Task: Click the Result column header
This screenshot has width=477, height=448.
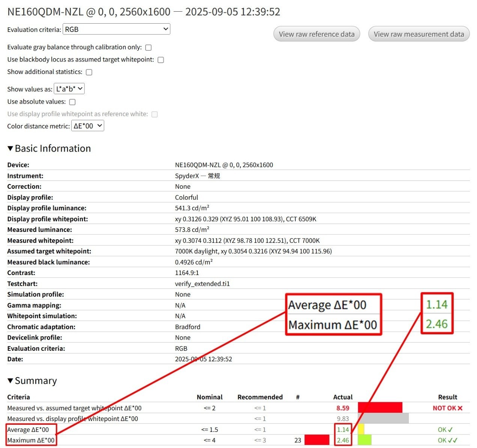Action: 447,397
